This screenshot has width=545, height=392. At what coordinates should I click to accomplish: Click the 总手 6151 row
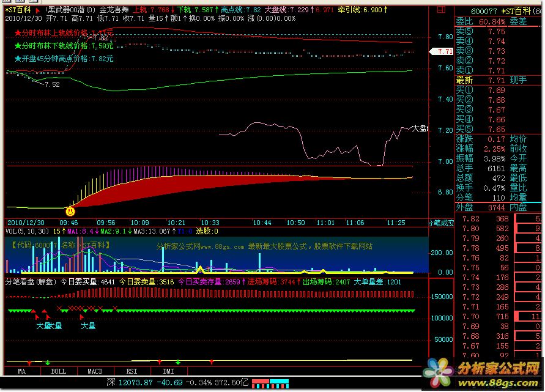[x=481, y=169]
